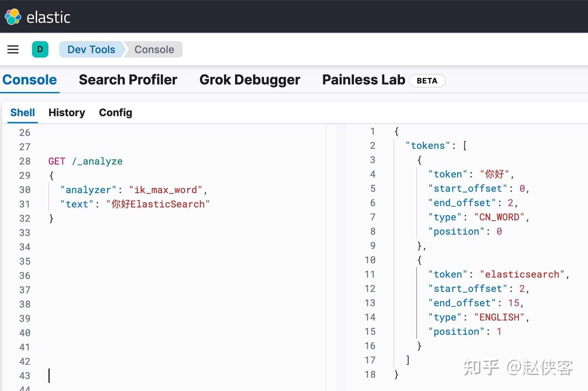Click line number 1 in the output panel

pos(372,131)
